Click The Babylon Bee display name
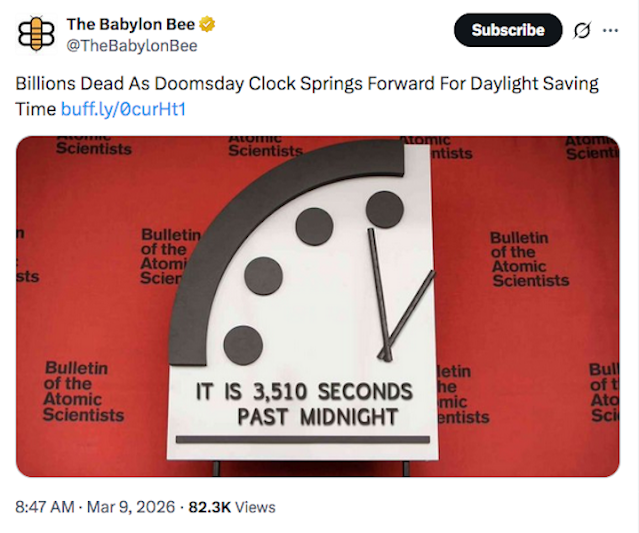639x533 pixels. point(130,24)
